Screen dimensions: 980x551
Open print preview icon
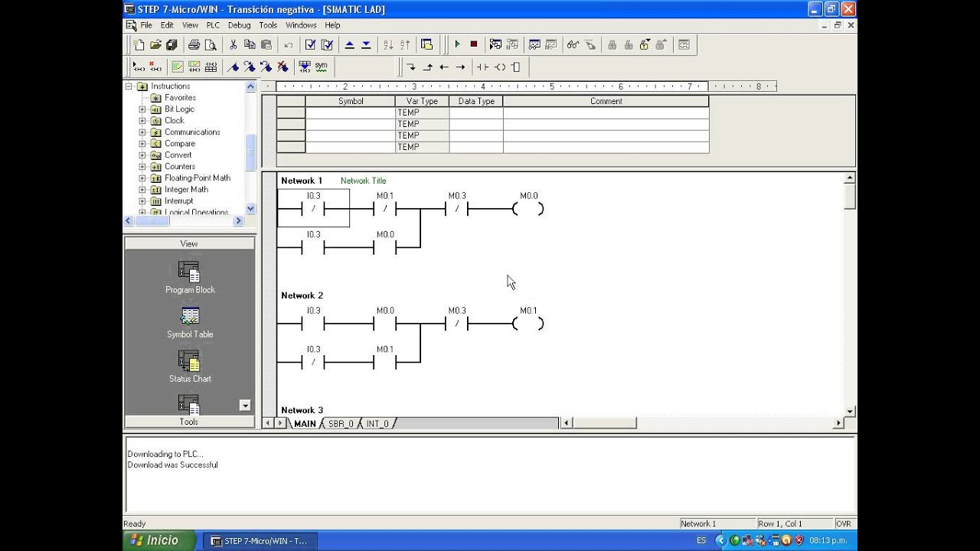coord(210,44)
